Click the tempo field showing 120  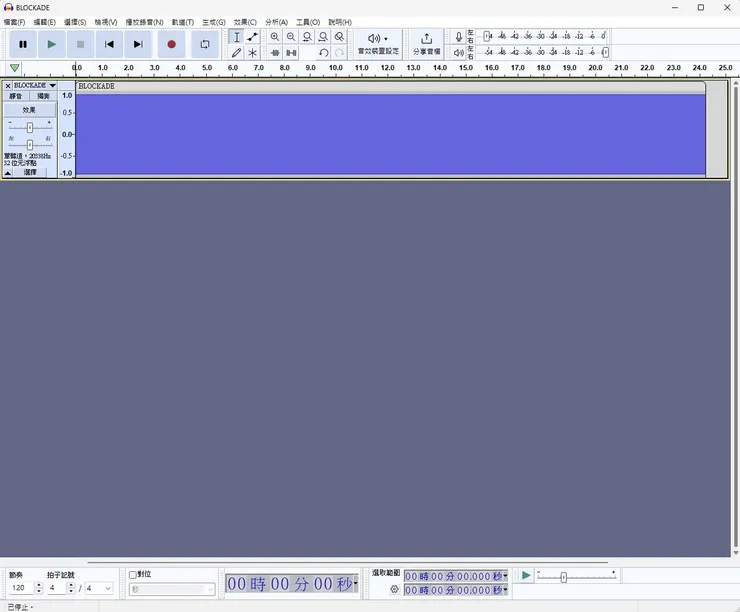click(x=21, y=588)
